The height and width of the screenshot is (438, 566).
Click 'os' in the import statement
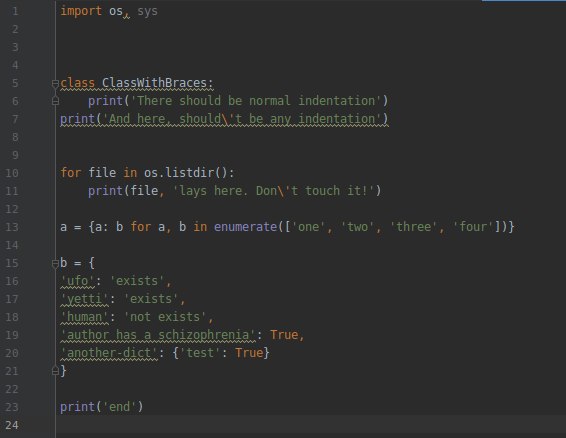[x=116, y=12]
